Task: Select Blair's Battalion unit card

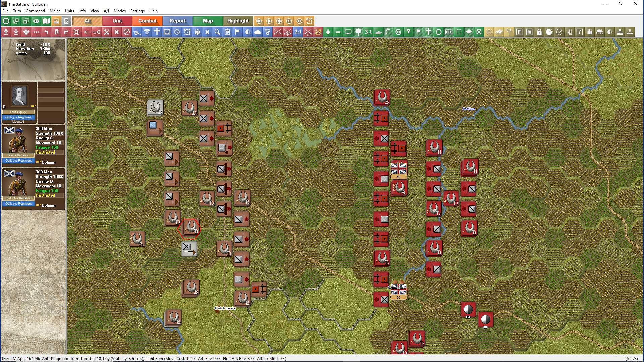Action: [x=34, y=146]
